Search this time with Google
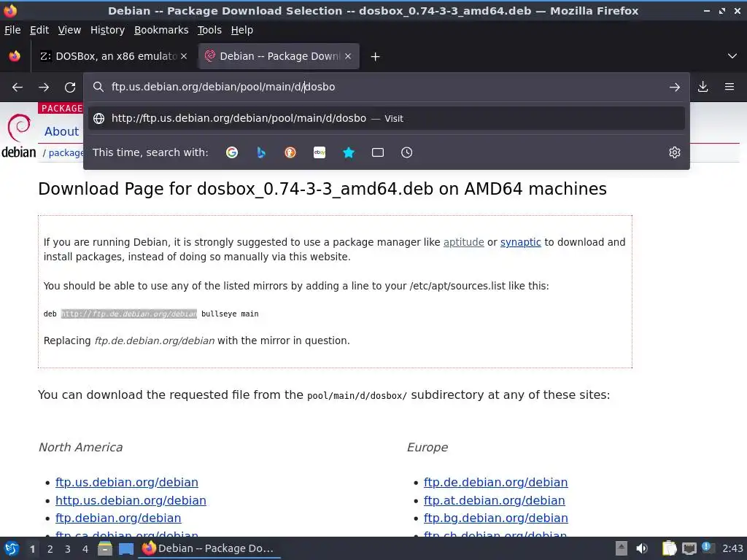Screen dimensions: 747x560 pyautogui.click(x=232, y=152)
